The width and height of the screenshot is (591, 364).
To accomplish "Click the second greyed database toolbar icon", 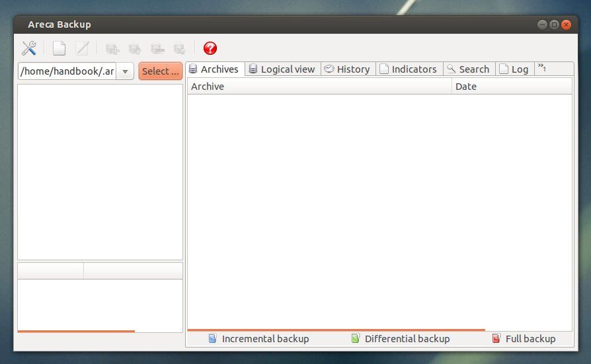I will coord(135,49).
